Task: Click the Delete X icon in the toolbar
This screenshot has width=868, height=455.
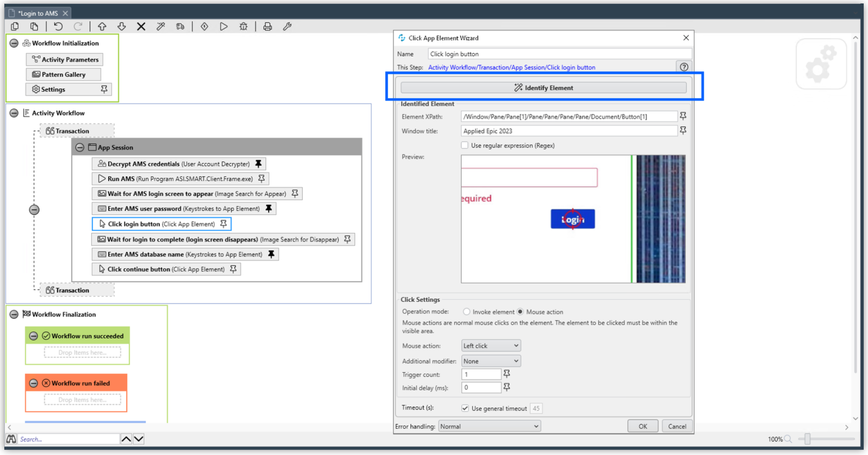Action: (x=141, y=26)
